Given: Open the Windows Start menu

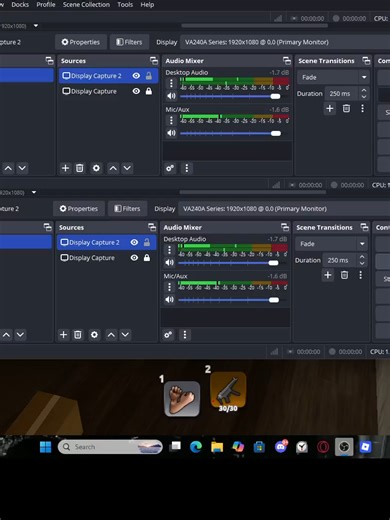Looking at the screenshot, I should 46,447.
